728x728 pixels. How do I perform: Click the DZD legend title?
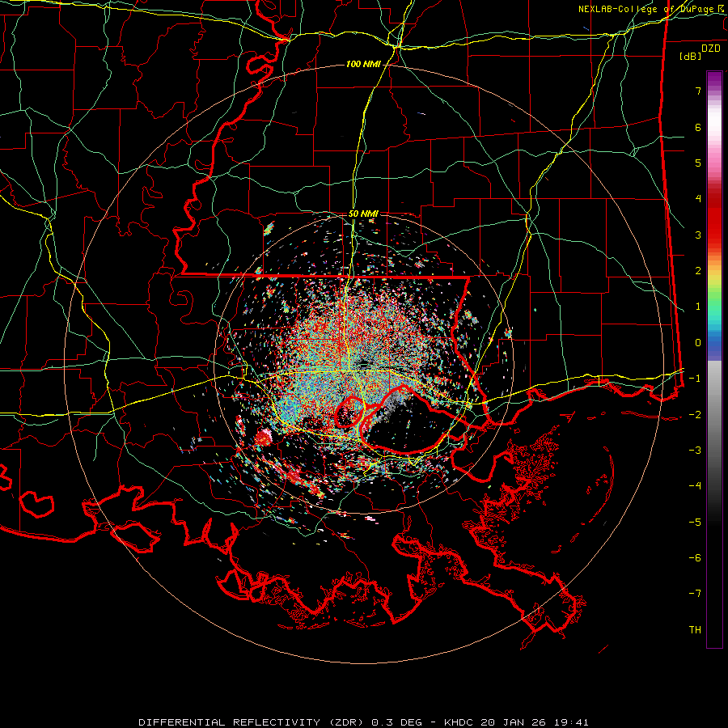click(x=711, y=49)
